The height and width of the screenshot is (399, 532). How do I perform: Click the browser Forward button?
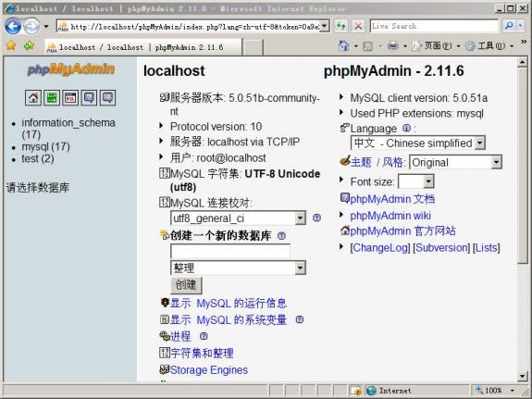pyautogui.click(x=31, y=26)
